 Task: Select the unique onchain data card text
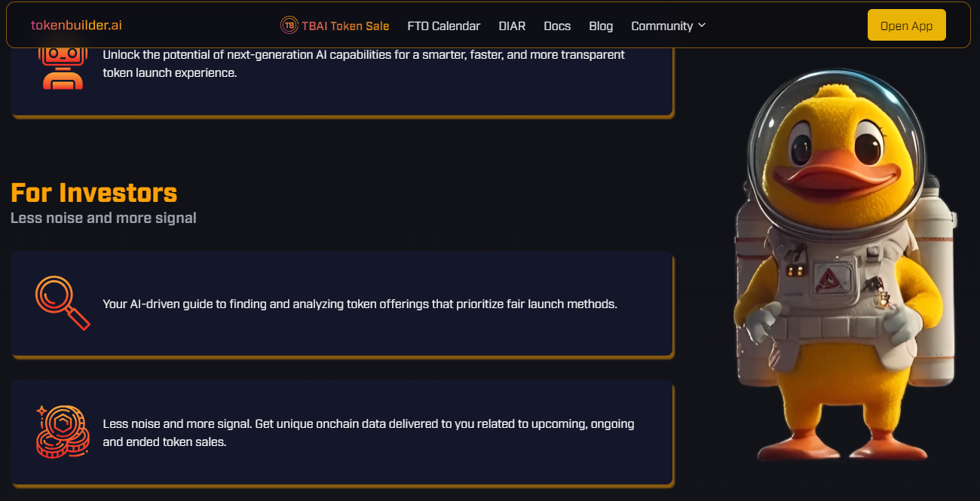368,432
